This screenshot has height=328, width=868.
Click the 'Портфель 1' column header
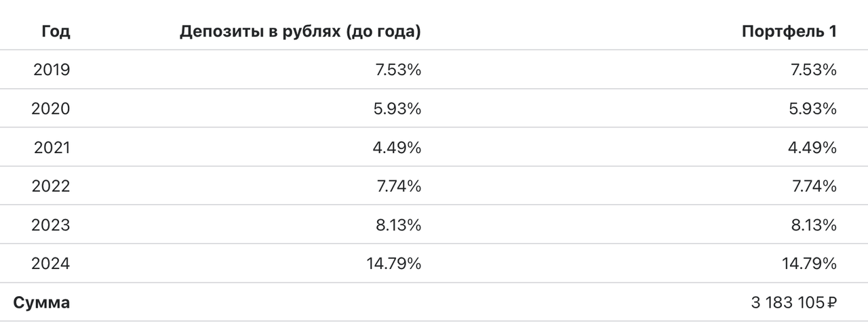point(789,31)
